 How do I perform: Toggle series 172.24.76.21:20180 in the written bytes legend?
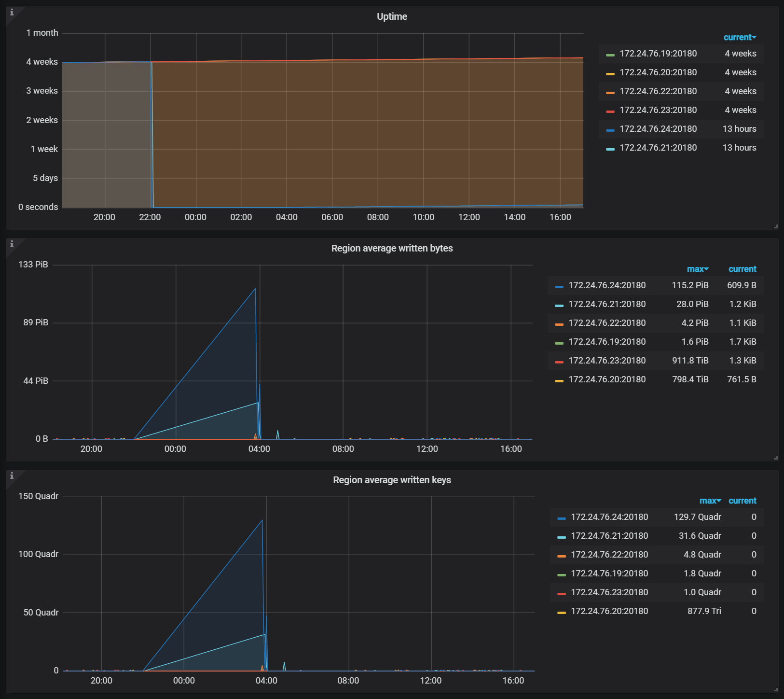(x=607, y=304)
